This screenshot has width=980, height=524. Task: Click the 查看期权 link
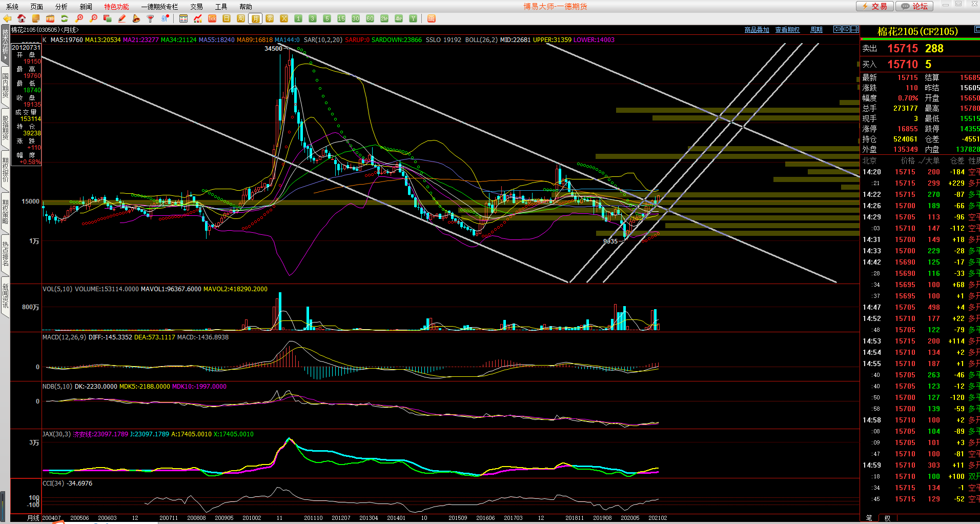pos(787,30)
